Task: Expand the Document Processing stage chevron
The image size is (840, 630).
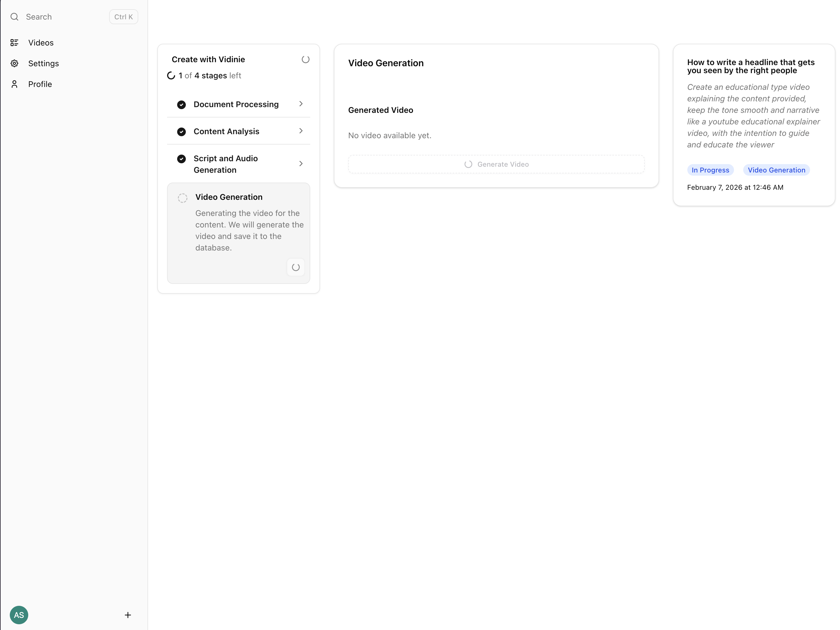Action: (301, 104)
